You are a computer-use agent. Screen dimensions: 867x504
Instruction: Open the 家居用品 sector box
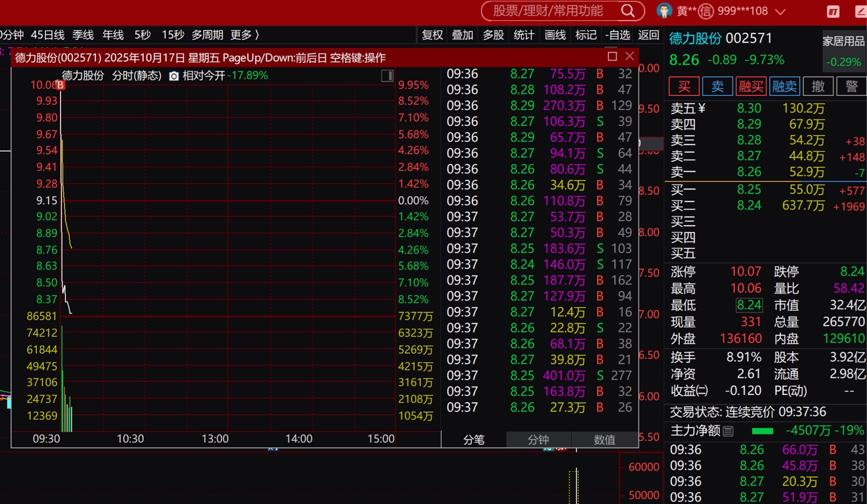844,51
